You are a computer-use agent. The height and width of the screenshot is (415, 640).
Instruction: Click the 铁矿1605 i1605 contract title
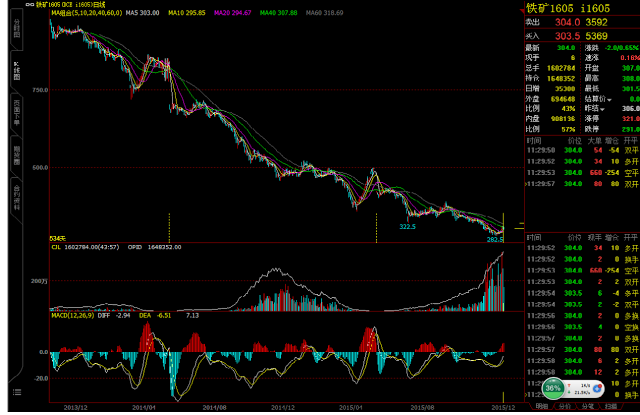click(x=568, y=8)
